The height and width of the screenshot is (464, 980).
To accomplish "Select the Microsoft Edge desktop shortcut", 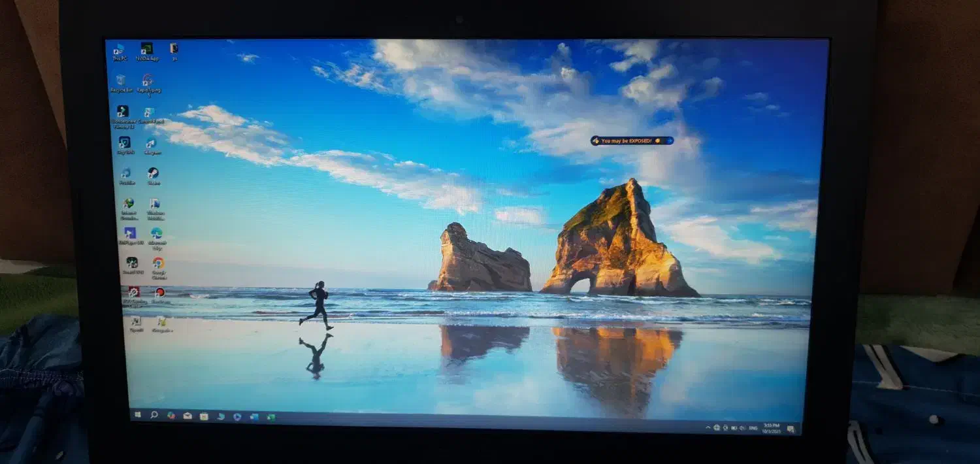I will 157,238.
